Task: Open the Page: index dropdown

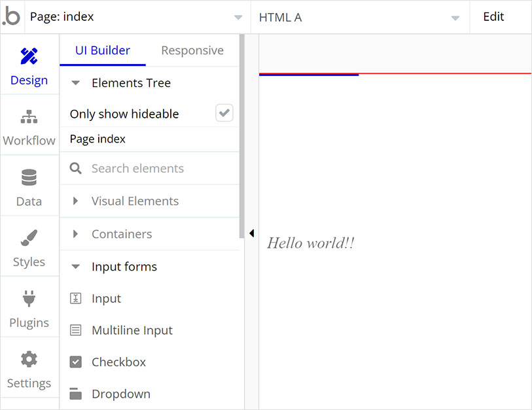Action: click(238, 17)
